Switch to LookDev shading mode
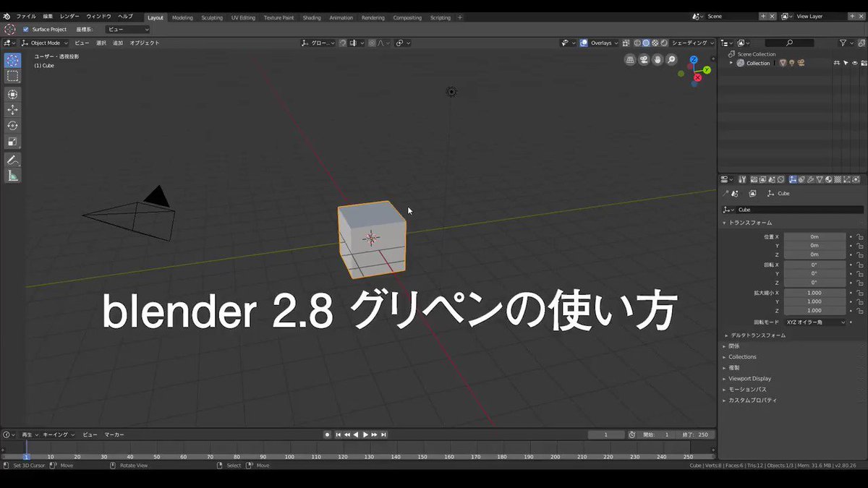Screen dimensions: 868x488 tap(655, 43)
